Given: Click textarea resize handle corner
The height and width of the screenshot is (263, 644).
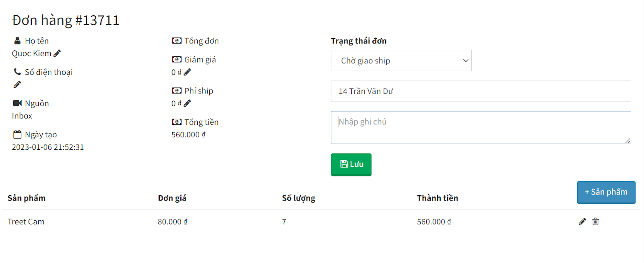Looking at the screenshot, I should pos(628,141).
